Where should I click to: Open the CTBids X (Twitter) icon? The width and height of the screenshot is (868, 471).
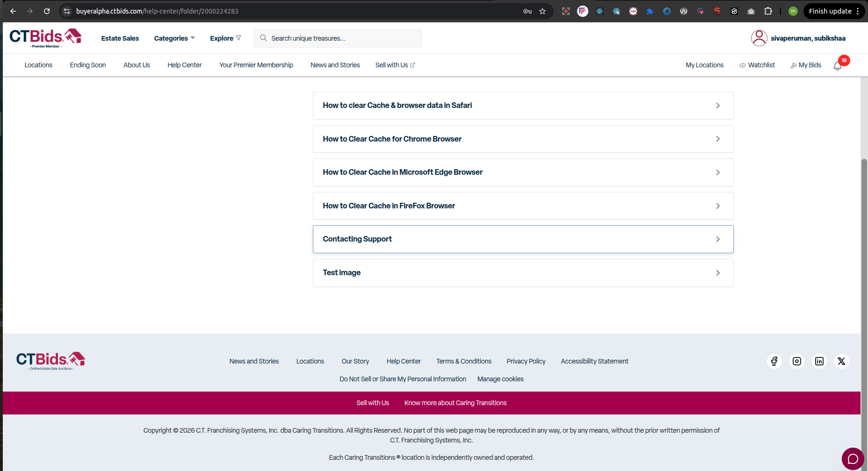(841, 361)
